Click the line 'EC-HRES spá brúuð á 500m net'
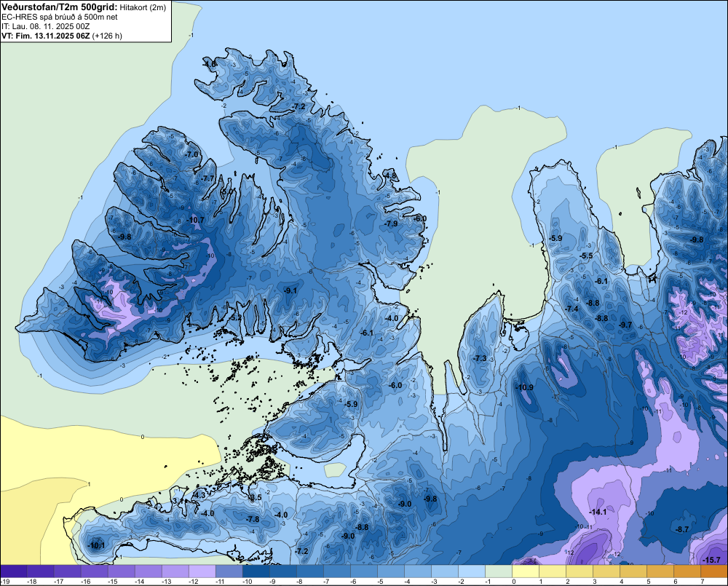The width and height of the screenshot is (728, 586). point(60,17)
